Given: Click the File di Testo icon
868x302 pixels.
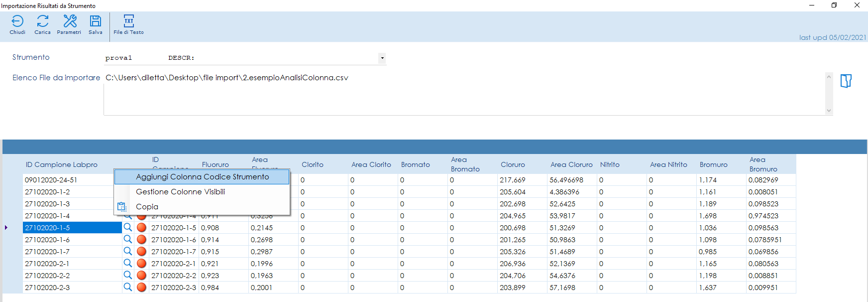Looking at the screenshot, I should (x=129, y=21).
